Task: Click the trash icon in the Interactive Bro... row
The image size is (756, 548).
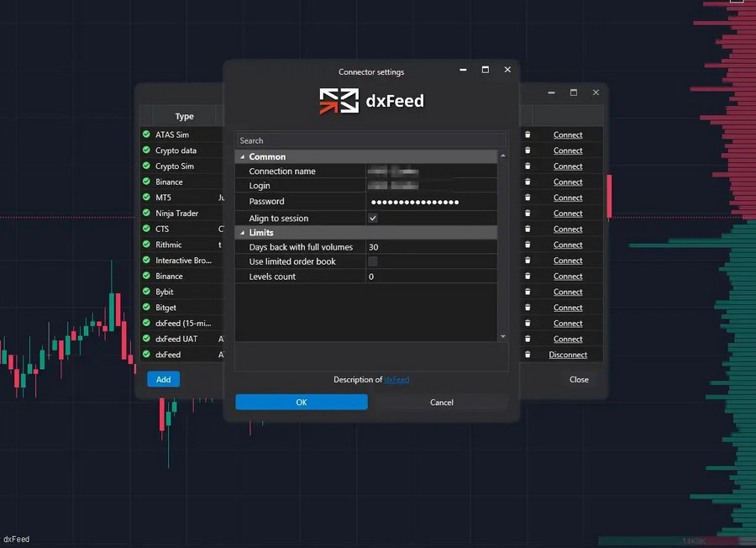Action: [x=528, y=260]
